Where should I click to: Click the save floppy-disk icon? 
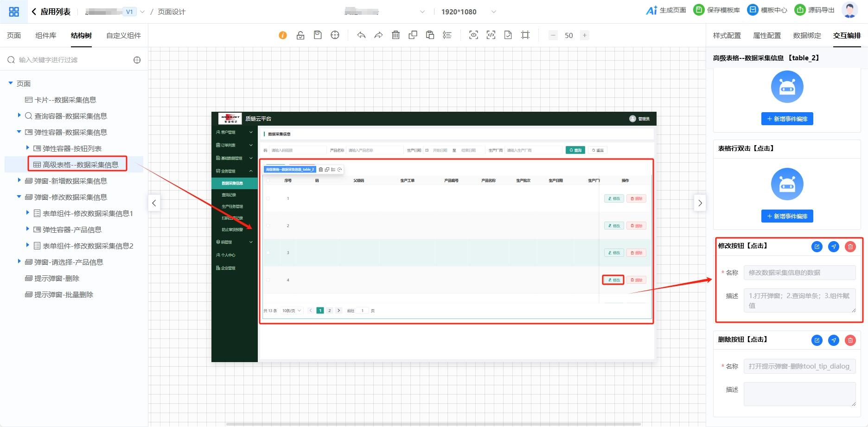pyautogui.click(x=318, y=35)
